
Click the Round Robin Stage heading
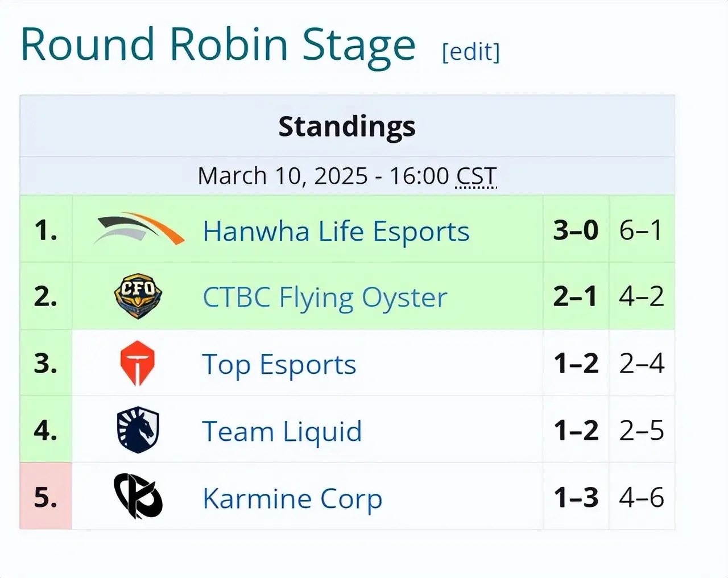218,44
